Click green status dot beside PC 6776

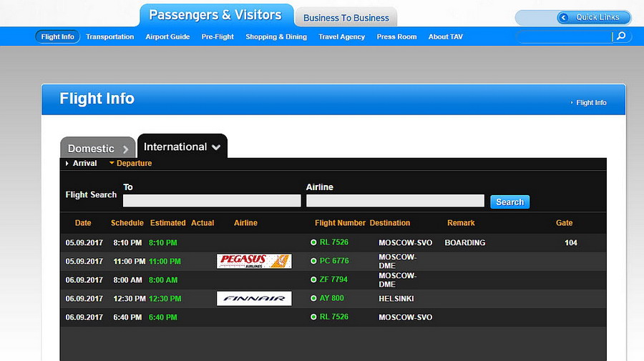313,261
